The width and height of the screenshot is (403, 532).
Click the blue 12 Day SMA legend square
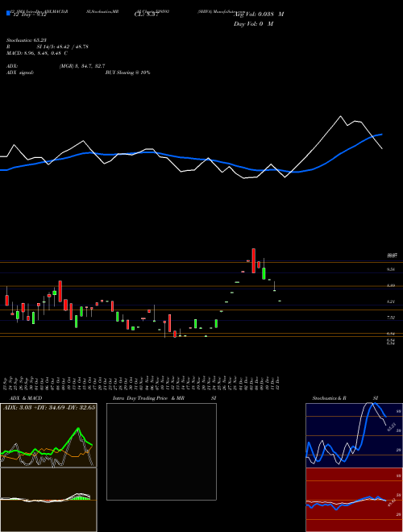pos(8,13)
